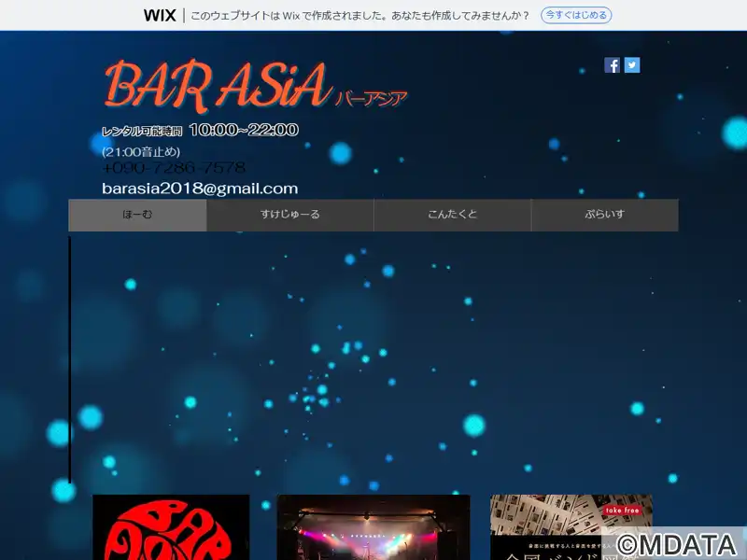
Task: Select the ほーむ menu tab
Action: [x=137, y=215]
